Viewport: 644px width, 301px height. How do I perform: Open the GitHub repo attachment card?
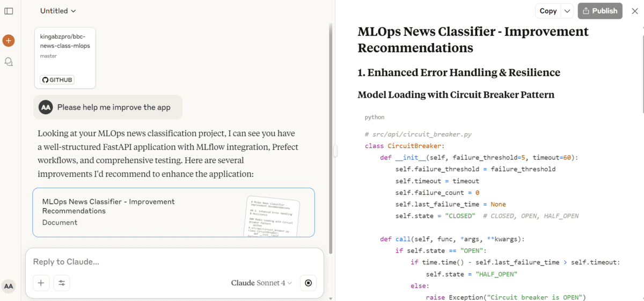(65, 54)
